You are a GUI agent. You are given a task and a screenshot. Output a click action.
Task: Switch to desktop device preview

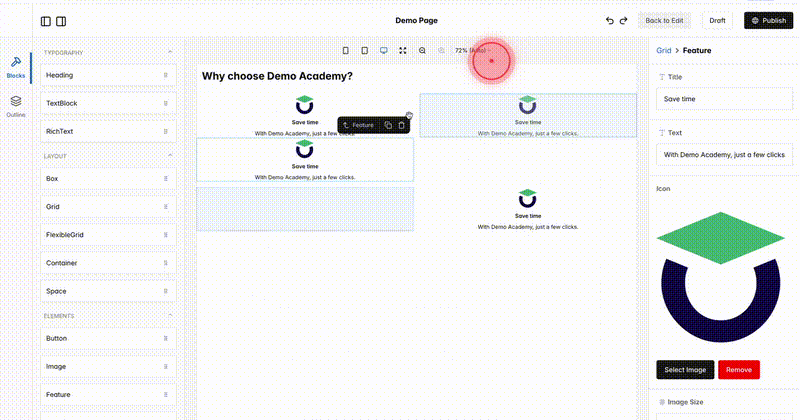tap(384, 51)
